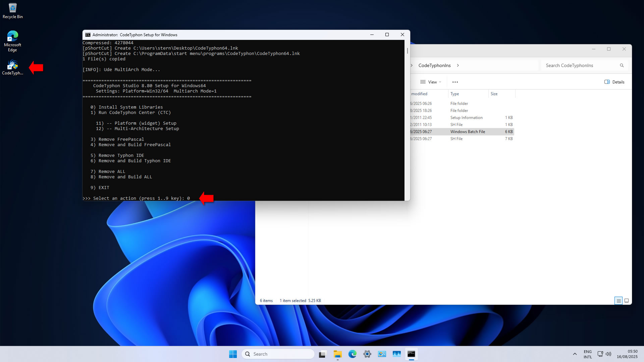Open the See more ellipsis menu
Image resolution: width=644 pixels, height=362 pixels.
(x=455, y=82)
